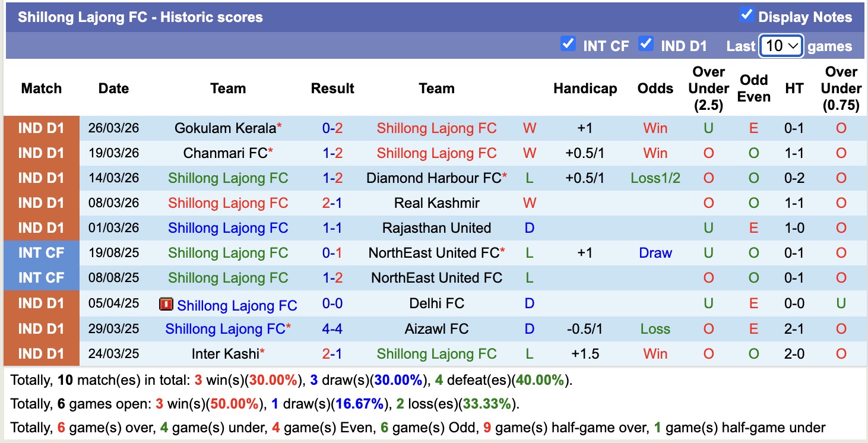
Task: Click the INT CF badge on the 19/08/25 row
Action: click(x=41, y=252)
